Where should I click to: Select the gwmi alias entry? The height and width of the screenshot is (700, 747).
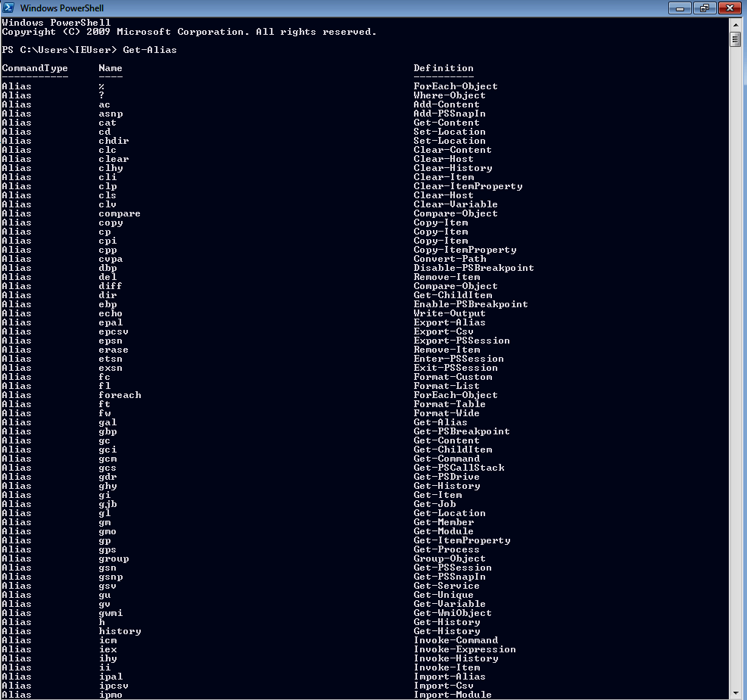(109, 612)
